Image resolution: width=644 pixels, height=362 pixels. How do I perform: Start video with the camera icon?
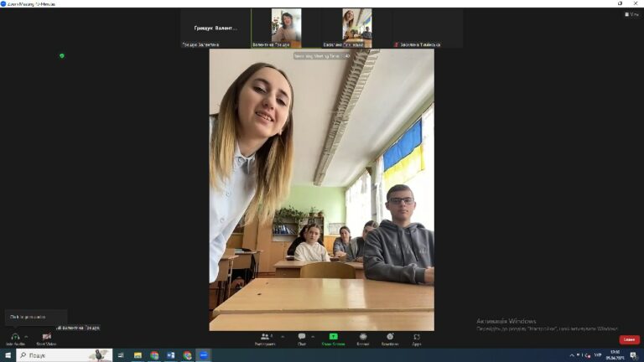[x=46, y=337]
